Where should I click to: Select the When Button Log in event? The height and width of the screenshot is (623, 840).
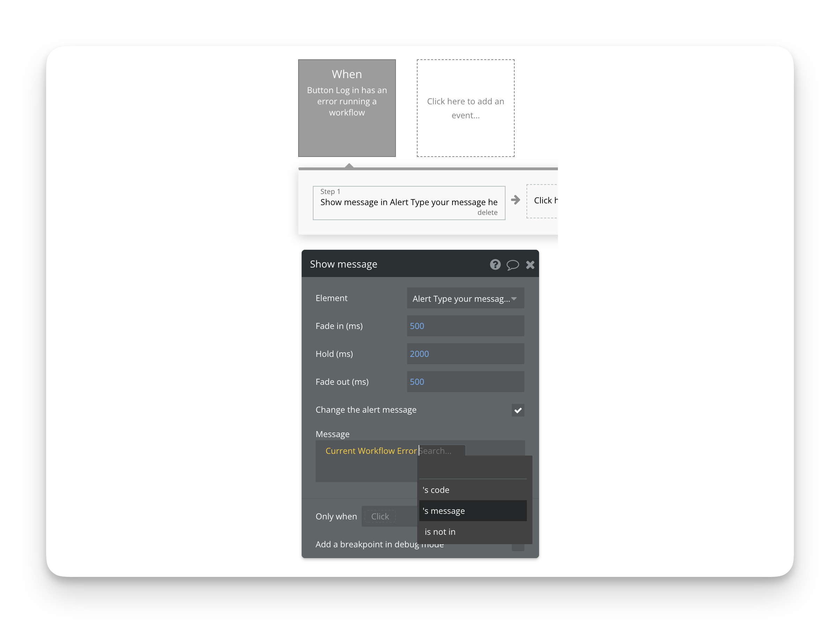point(347,108)
